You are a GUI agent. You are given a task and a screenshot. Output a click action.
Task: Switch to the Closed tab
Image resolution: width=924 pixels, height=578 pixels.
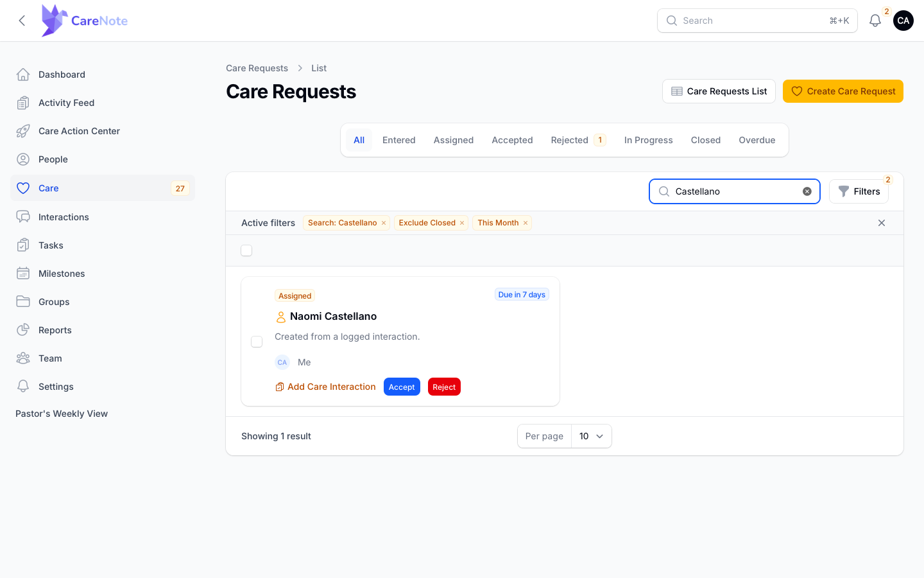point(706,140)
